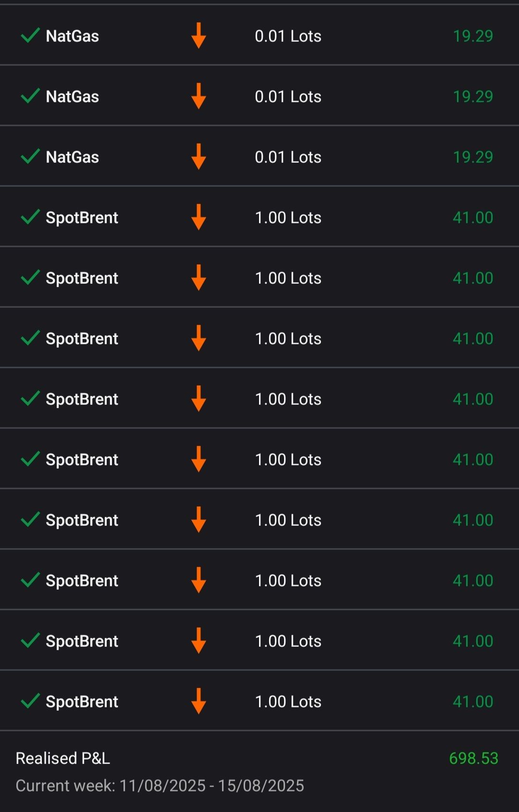The image size is (519, 812).
Task: Click the orange down arrow in topmost NatGas row
Action: tap(198, 36)
